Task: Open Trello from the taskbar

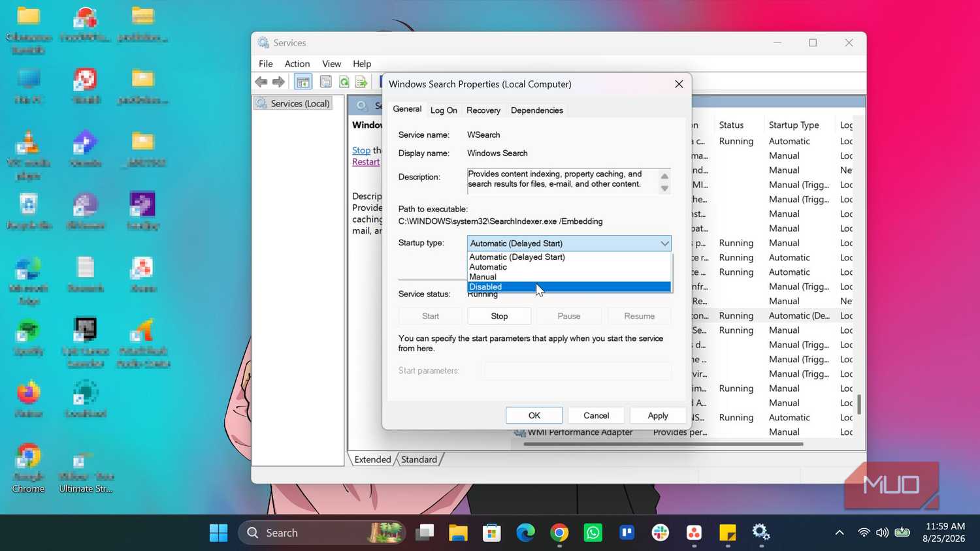Action: 627,533
